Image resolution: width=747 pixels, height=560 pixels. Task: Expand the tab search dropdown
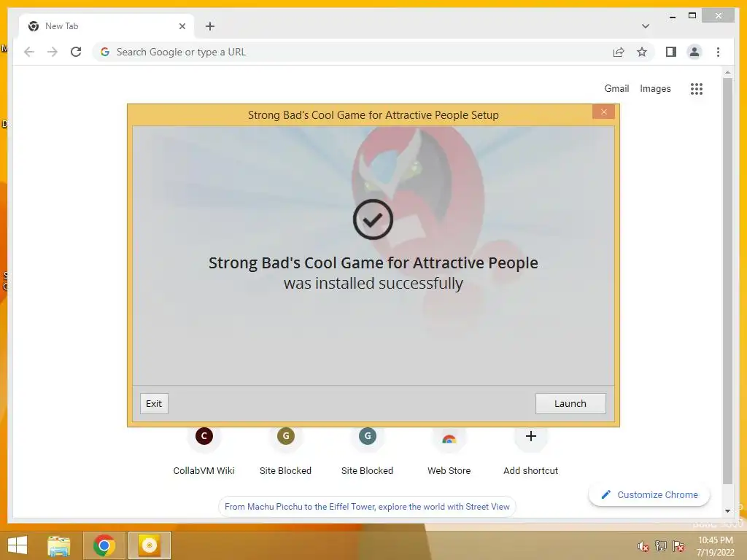tap(646, 26)
